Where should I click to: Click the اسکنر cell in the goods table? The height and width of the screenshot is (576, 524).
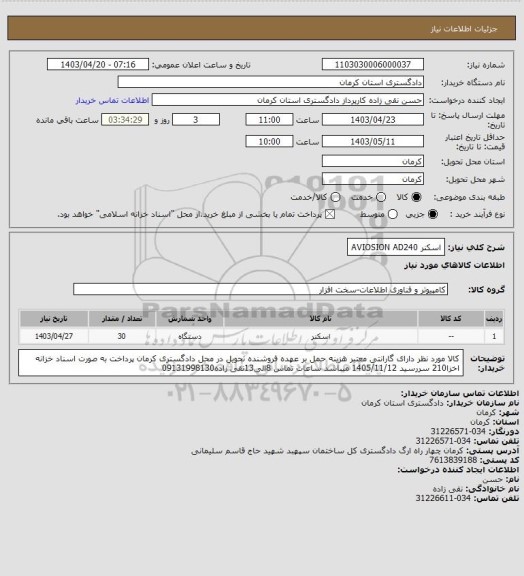click(320, 336)
